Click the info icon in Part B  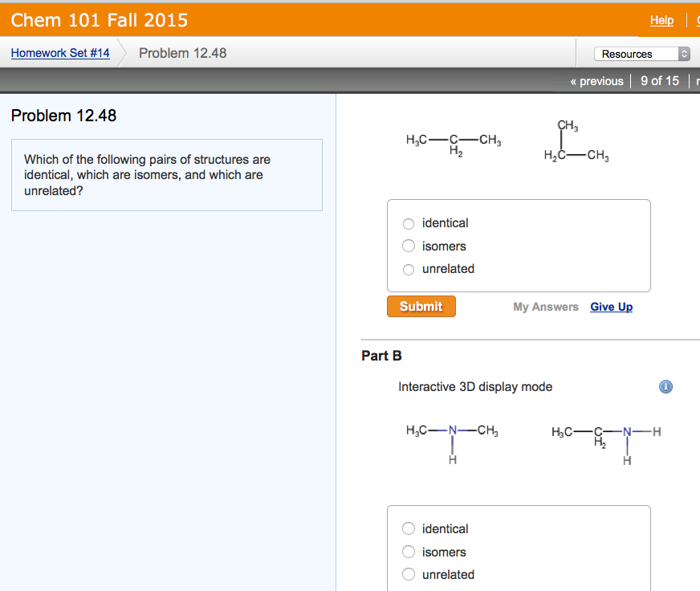(665, 386)
